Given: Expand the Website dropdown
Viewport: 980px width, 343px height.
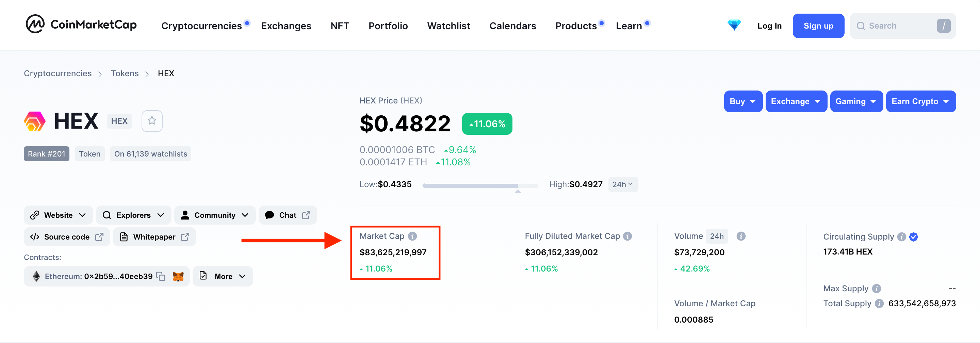Looking at the screenshot, I should click(x=58, y=215).
